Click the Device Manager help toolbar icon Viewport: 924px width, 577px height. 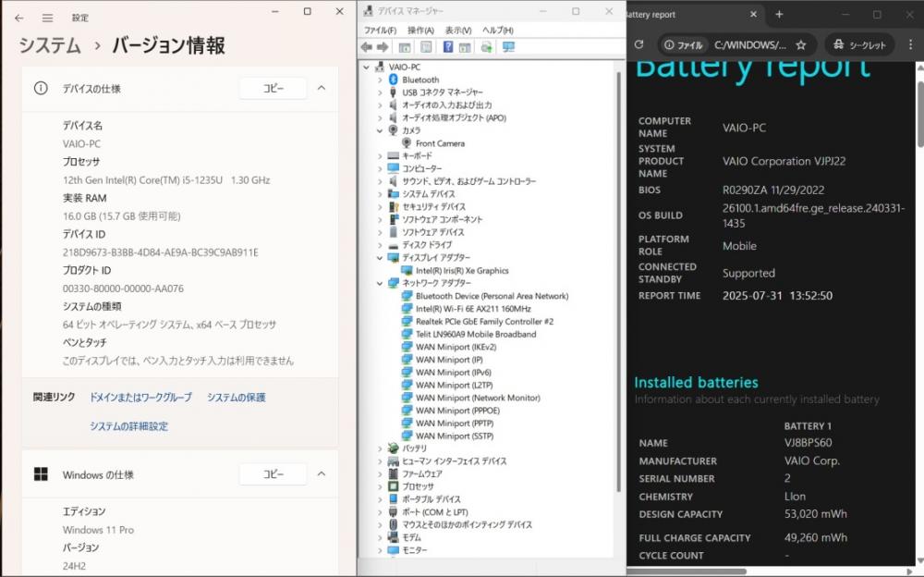(x=448, y=47)
